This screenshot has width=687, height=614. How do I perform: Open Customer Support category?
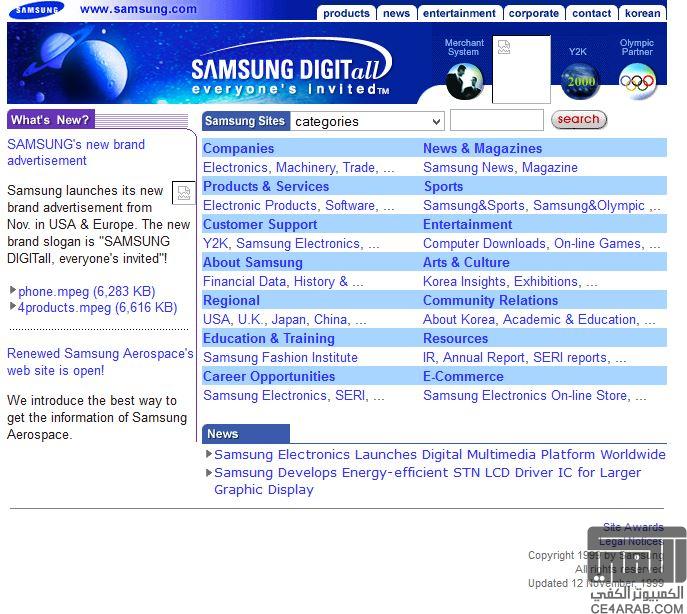click(x=260, y=224)
